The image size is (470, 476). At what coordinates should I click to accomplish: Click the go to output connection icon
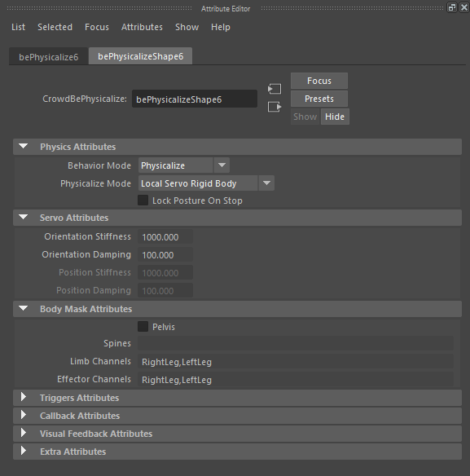point(275,107)
